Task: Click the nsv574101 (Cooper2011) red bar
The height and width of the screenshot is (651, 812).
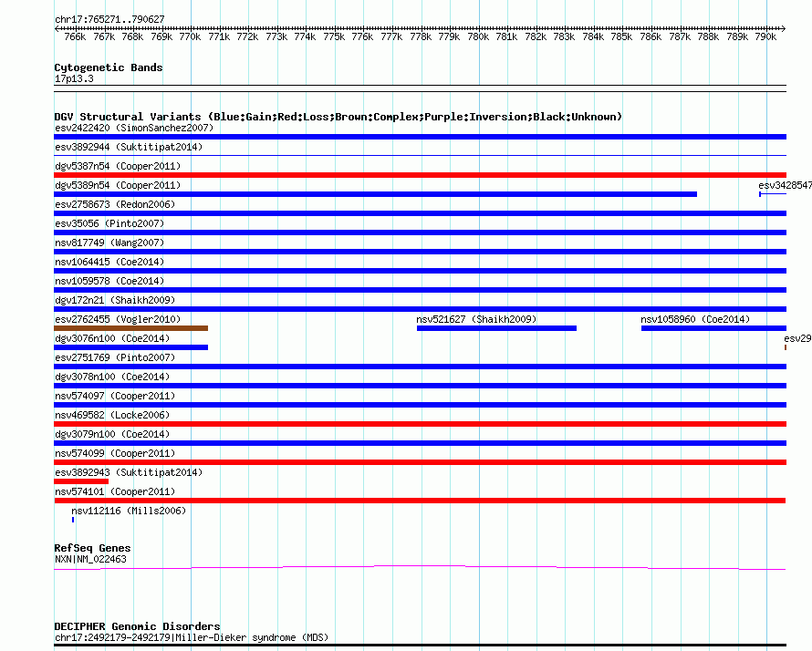Action: pos(420,501)
